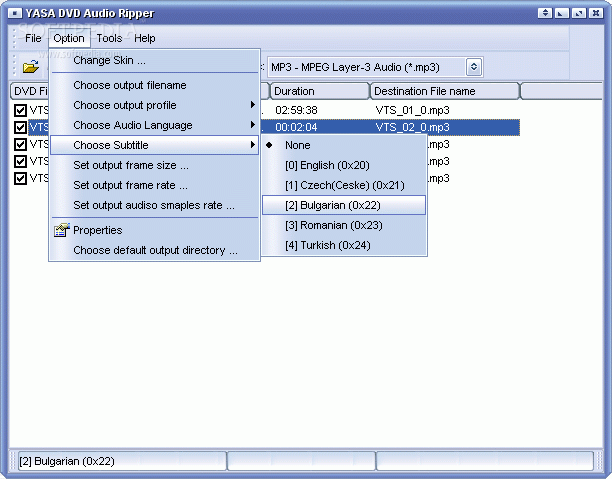The width and height of the screenshot is (612, 479).
Task: Pick [2] Bulgarian (0x22) subtitle
Action: [x=344, y=205]
